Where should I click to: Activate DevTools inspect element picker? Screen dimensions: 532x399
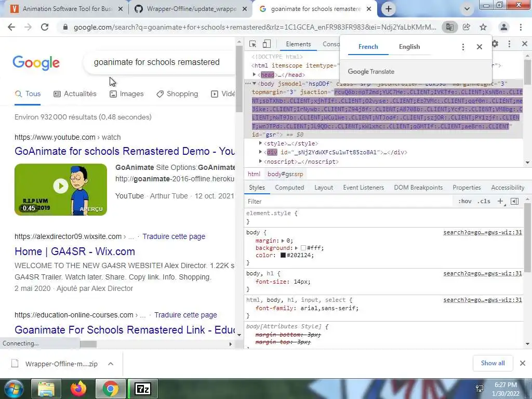point(252,44)
